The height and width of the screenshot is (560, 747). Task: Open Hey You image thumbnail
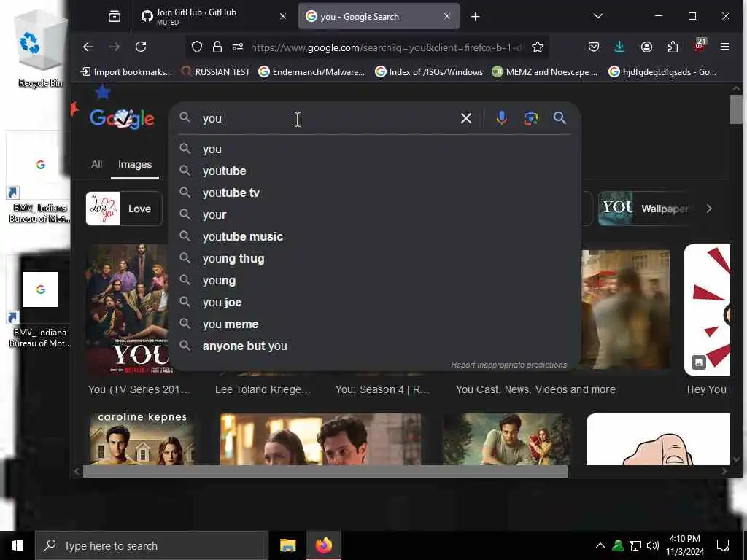coord(707,309)
